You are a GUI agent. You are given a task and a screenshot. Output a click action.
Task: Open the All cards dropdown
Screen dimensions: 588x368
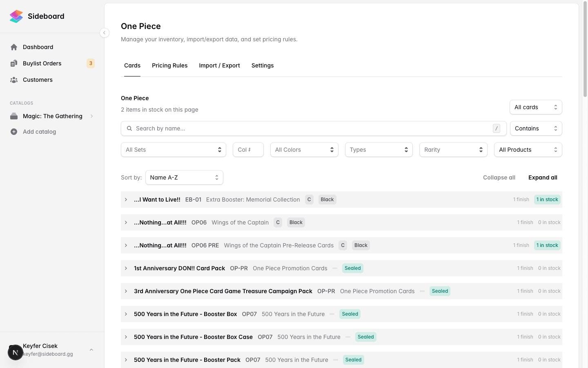[x=536, y=107]
